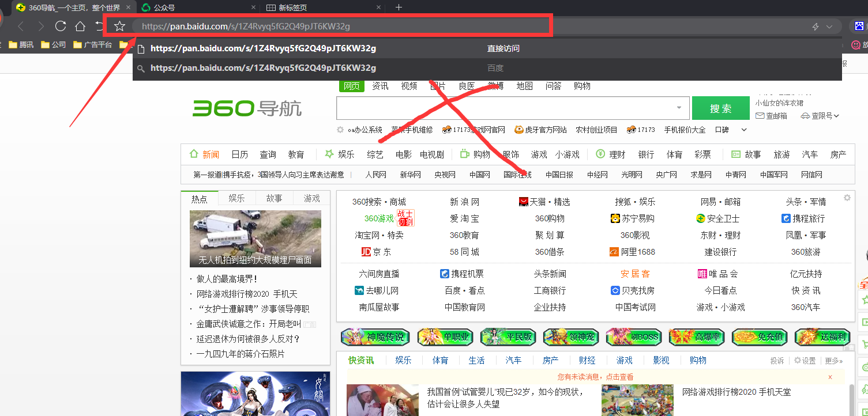Open the 广告平台 bookmarks folder
This screenshot has width=868, height=416.
coord(92,45)
